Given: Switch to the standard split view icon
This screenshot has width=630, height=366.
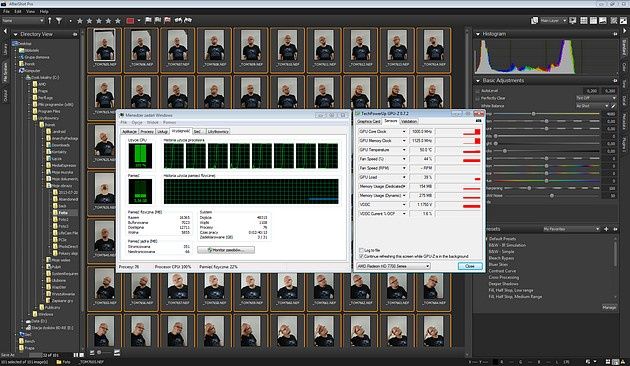Looking at the screenshot, I should tap(593, 20).
